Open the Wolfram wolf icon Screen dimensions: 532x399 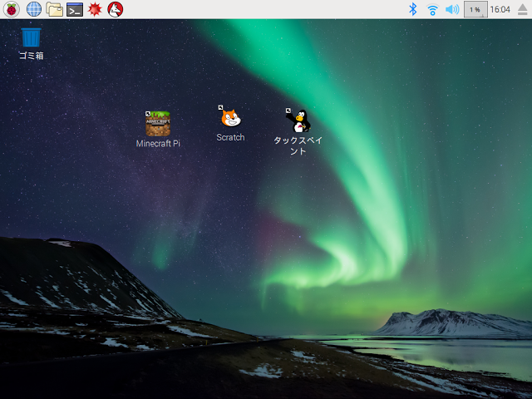(116, 9)
